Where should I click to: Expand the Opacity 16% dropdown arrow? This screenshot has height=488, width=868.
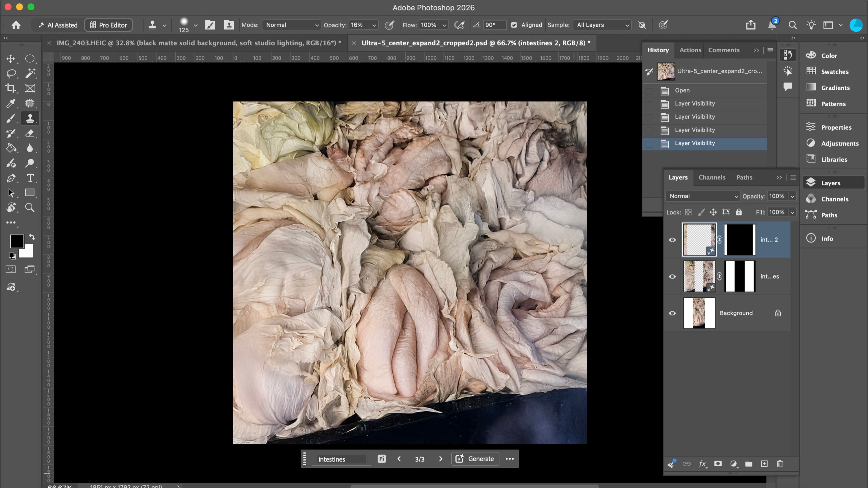374,25
